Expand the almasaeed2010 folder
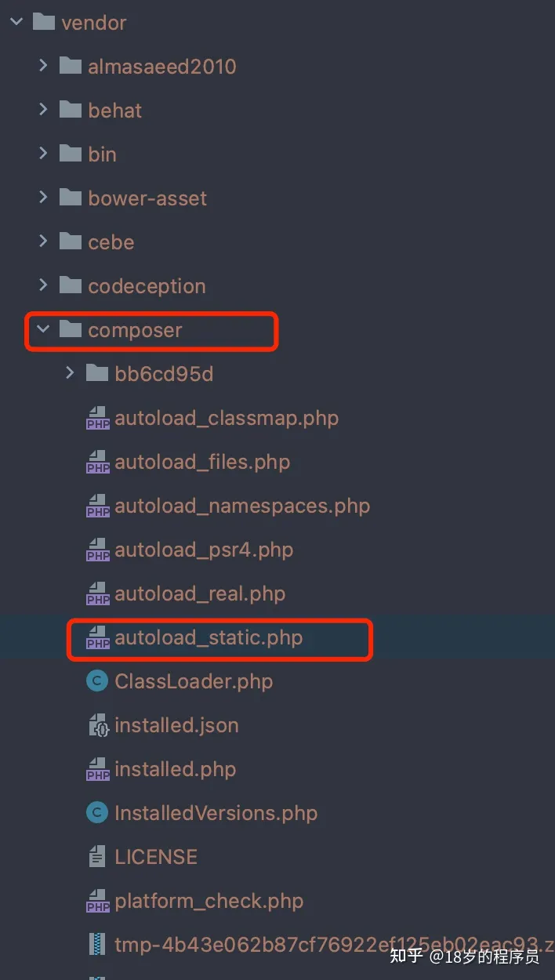This screenshot has height=980, width=555. pos(43,66)
